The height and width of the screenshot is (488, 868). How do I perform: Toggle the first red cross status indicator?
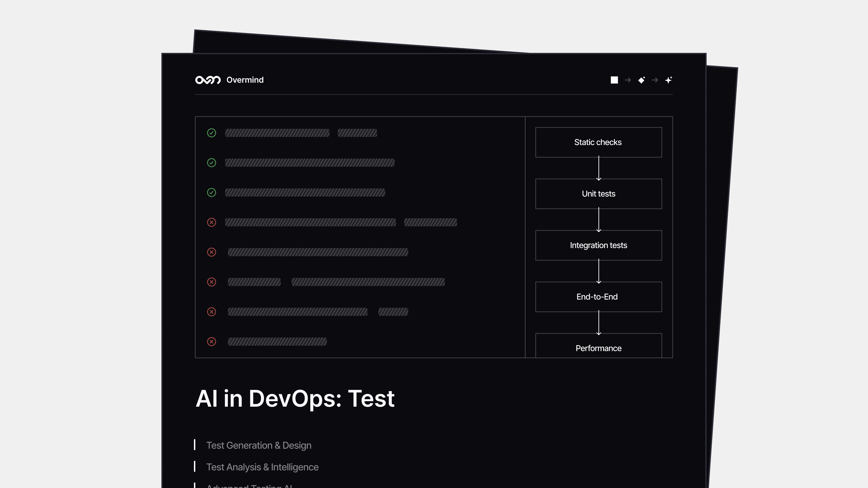[x=212, y=222]
